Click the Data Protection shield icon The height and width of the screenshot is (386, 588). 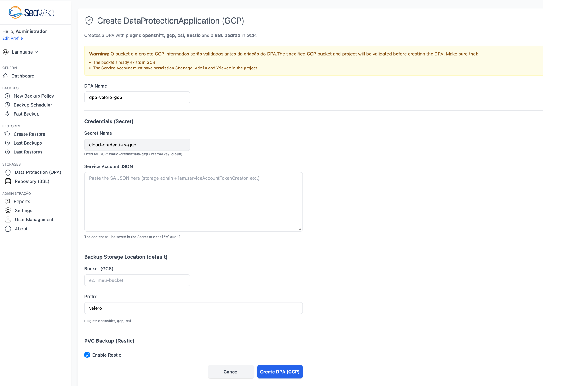tap(8, 173)
